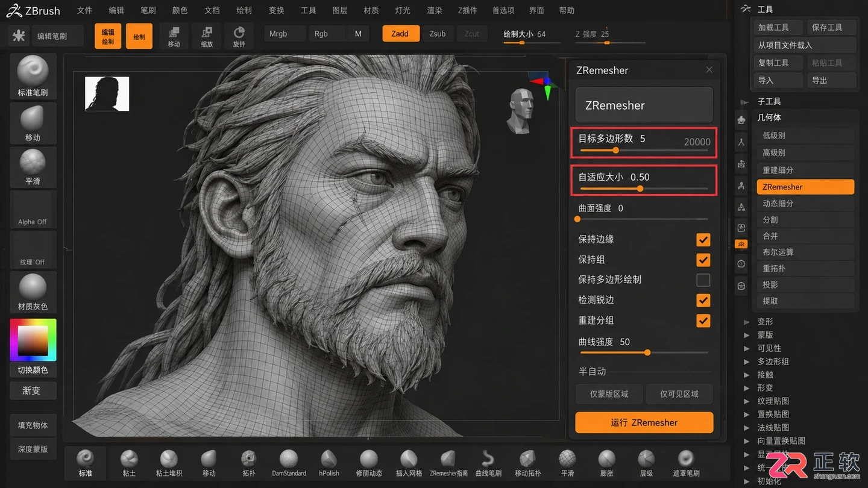Toggle the 重建分组 checkbox

pos(703,321)
